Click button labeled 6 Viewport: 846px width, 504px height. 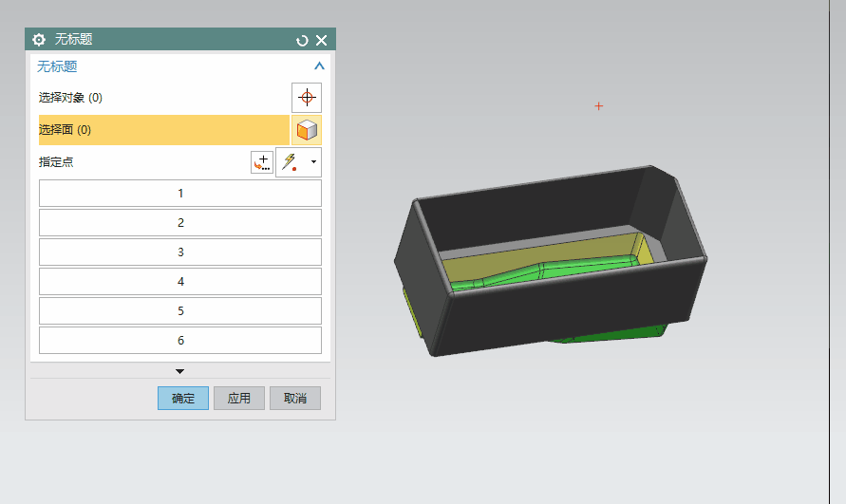(180, 341)
